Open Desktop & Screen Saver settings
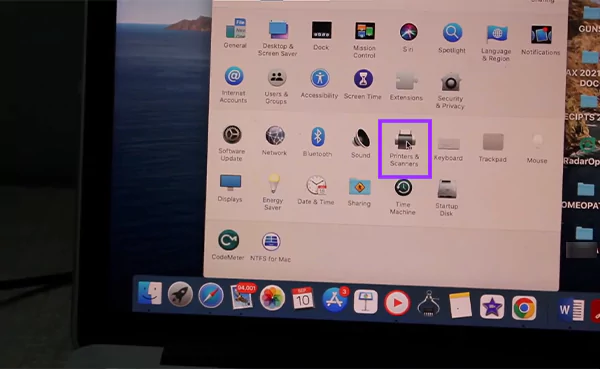Viewport: 600px width, 369px height. 278,38
